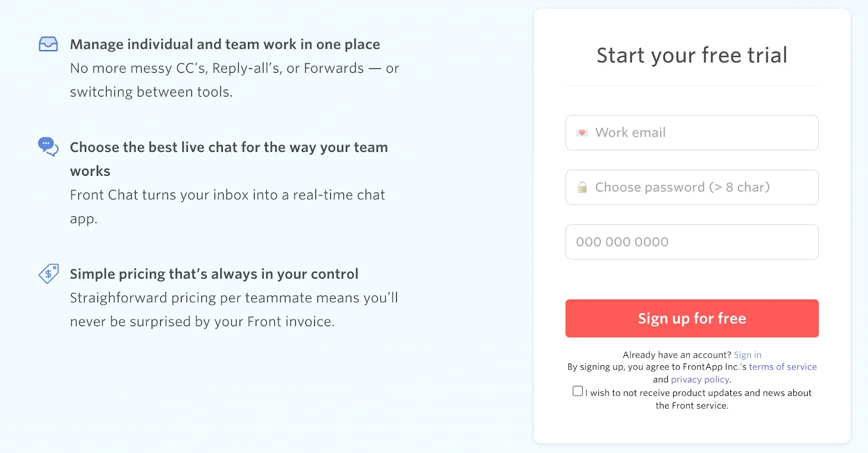Click the phone number field showing 000 000 0000

(692, 241)
